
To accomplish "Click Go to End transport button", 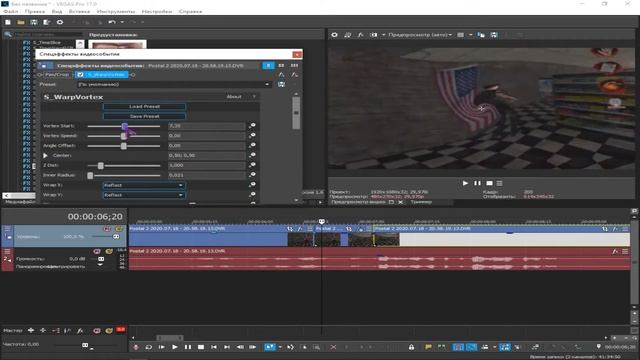I will coord(227,347).
